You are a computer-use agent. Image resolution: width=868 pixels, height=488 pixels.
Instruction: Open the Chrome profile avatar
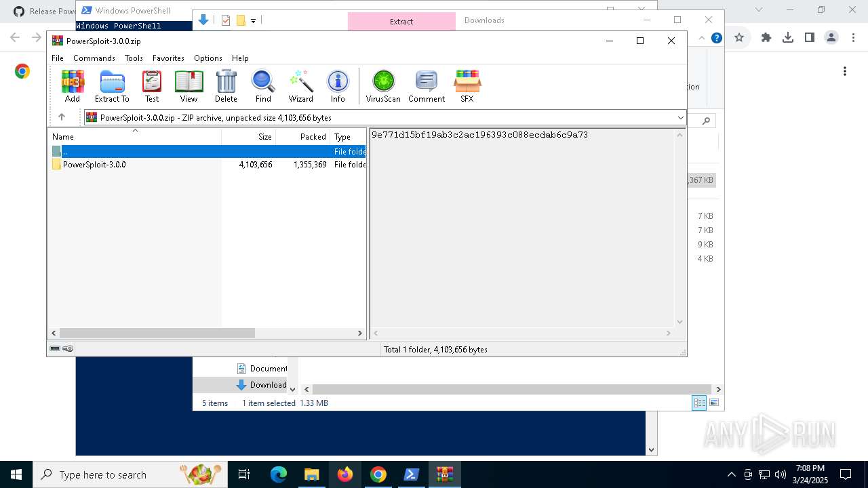[831, 38]
